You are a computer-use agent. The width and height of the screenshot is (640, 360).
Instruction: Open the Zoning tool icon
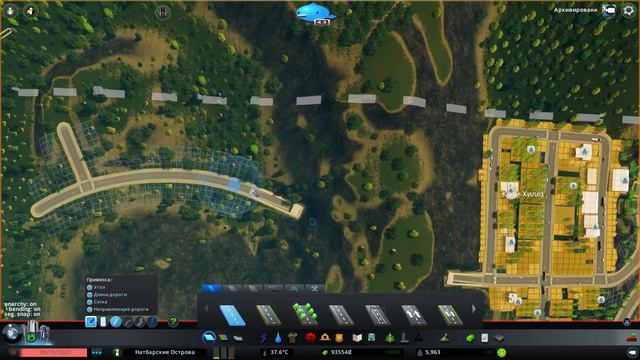pos(223,338)
